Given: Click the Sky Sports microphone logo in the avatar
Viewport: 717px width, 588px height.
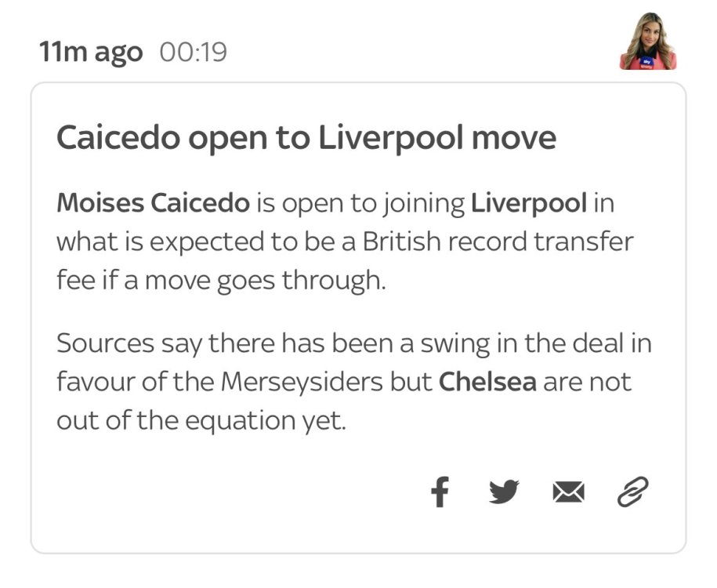Looking at the screenshot, I should pyautogui.click(x=646, y=62).
